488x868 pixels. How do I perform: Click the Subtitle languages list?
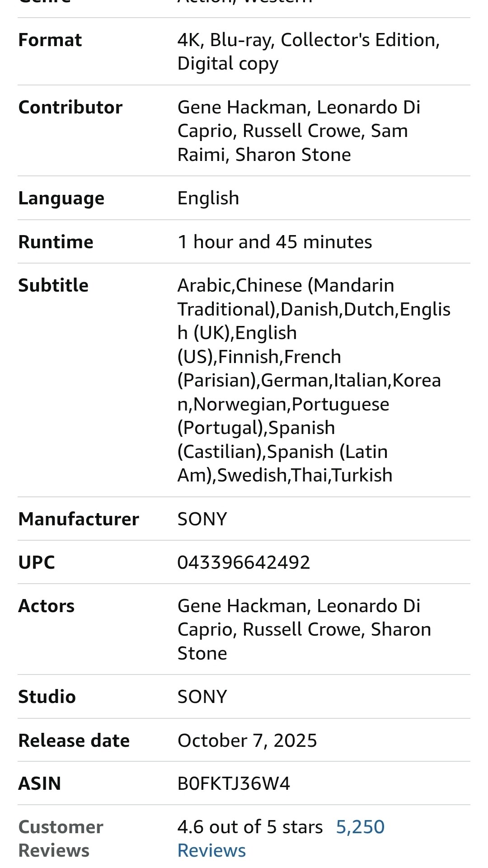coord(312,380)
